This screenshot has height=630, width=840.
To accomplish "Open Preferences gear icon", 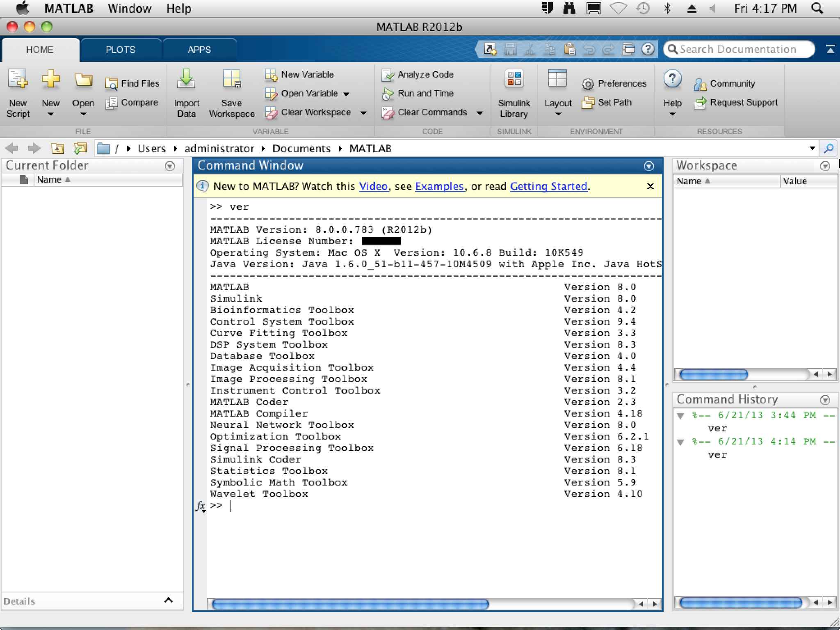I will (x=588, y=84).
